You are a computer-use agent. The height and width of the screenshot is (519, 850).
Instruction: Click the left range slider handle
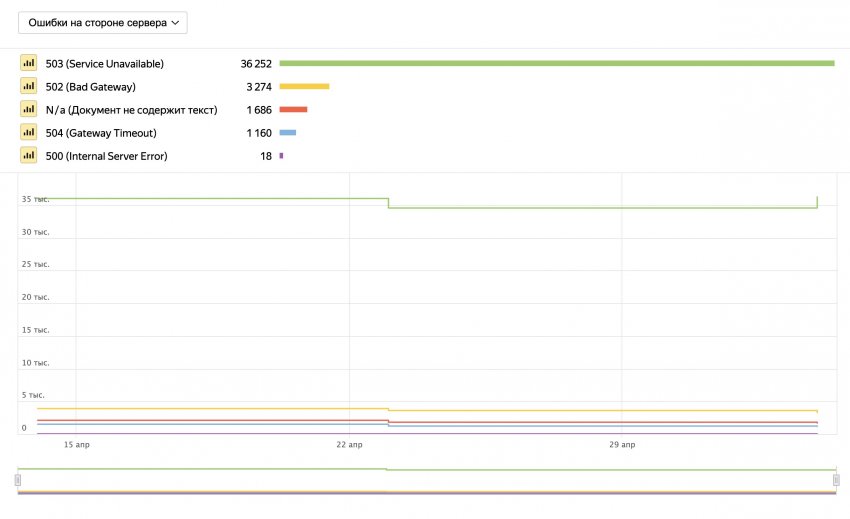(17, 481)
